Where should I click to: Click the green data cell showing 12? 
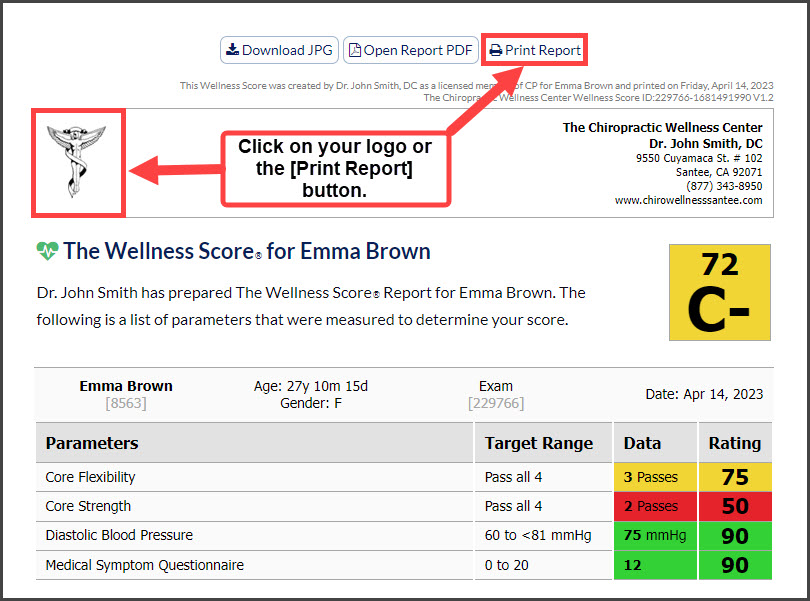coord(655,565)
